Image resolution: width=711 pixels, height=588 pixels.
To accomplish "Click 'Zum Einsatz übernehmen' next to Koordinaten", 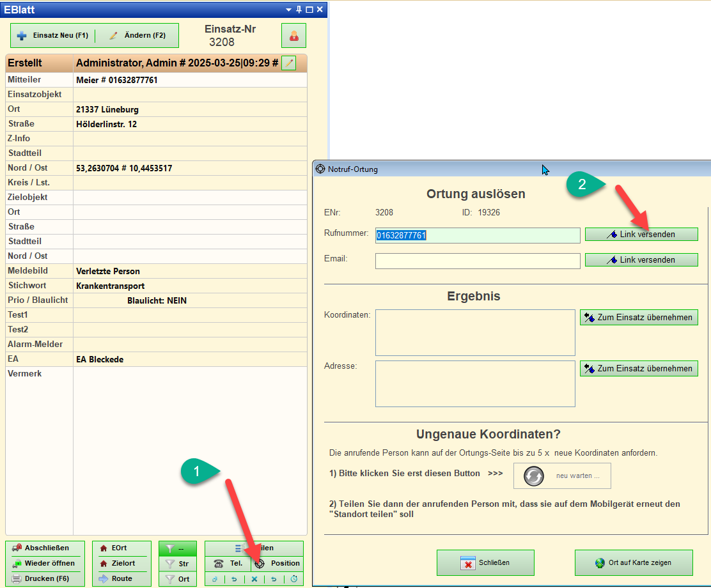I will tap(638, 317).
